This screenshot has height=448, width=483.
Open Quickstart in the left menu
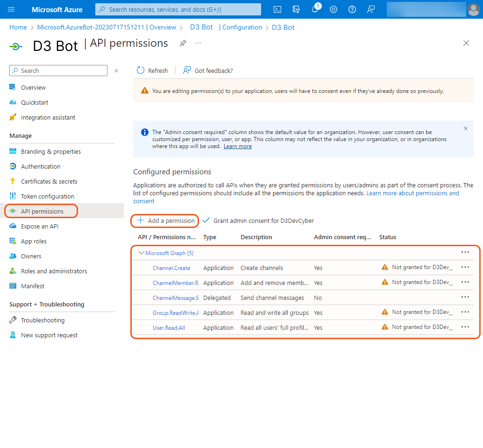(35, 103)
